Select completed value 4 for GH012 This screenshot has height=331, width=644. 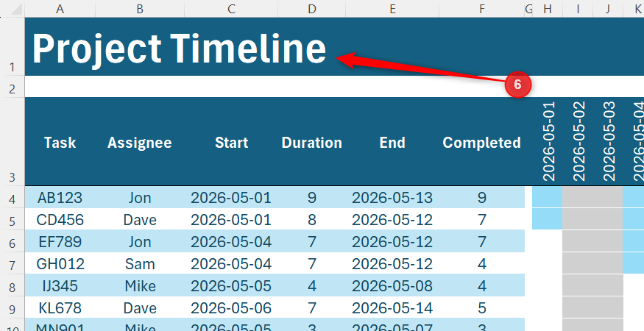482,263
